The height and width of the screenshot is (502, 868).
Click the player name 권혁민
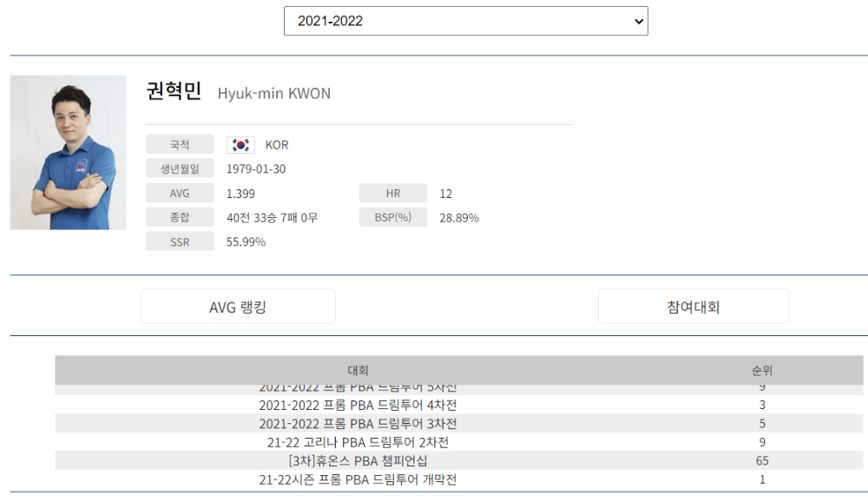click(174, 90)
